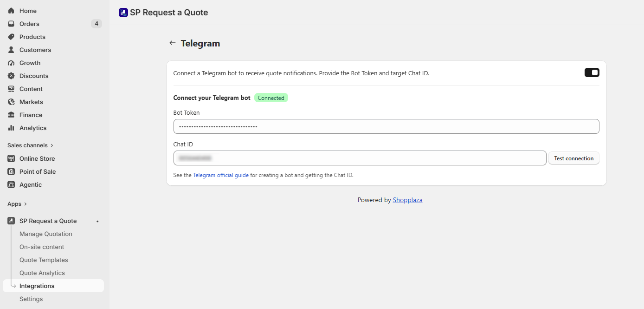Screen dimensions: 644x309
Task: Click the "Connect your Telegram bot" heading
Action: 212,98
